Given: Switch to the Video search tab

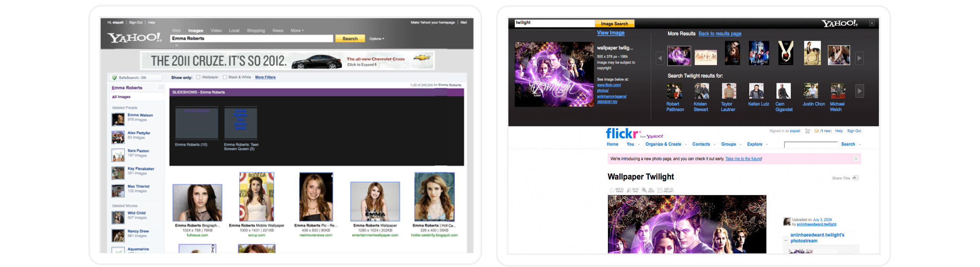Looking at the screenshot, I should [x=216, y=31].
